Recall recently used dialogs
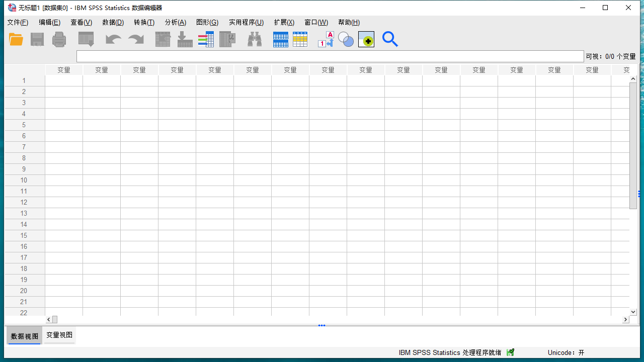The width and height of the screenshot is (644, 362). tap(86, 39)
